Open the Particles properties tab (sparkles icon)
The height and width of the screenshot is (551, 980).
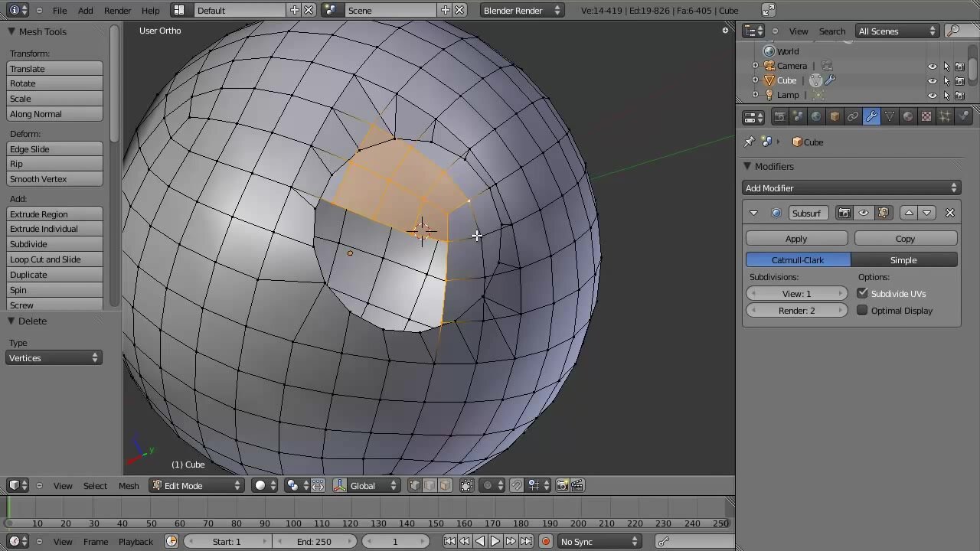(945, 116)
